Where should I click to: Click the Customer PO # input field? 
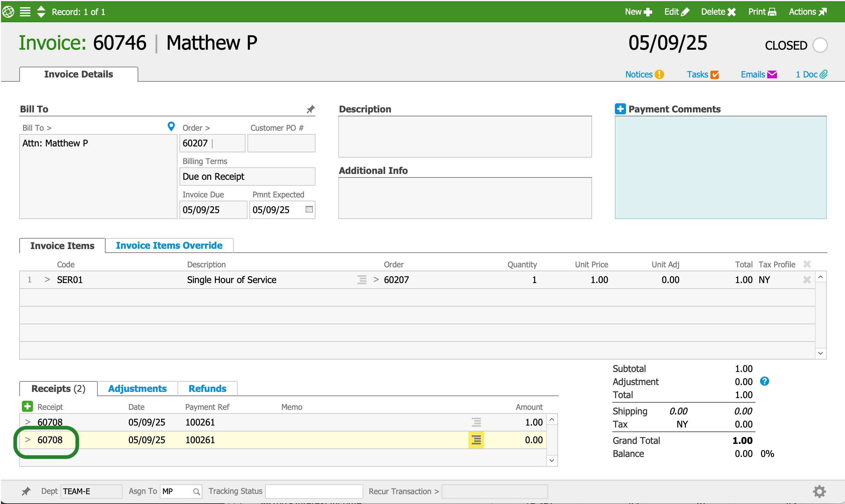281,143
